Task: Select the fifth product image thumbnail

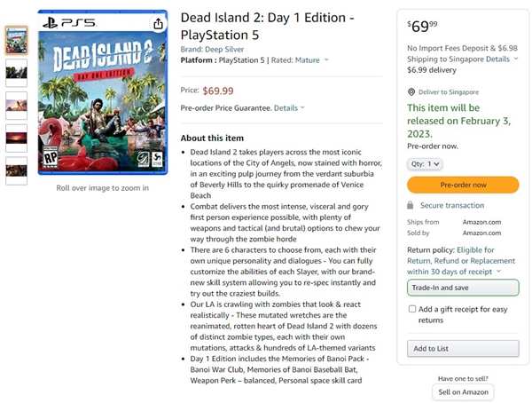Action: point(16,170)
